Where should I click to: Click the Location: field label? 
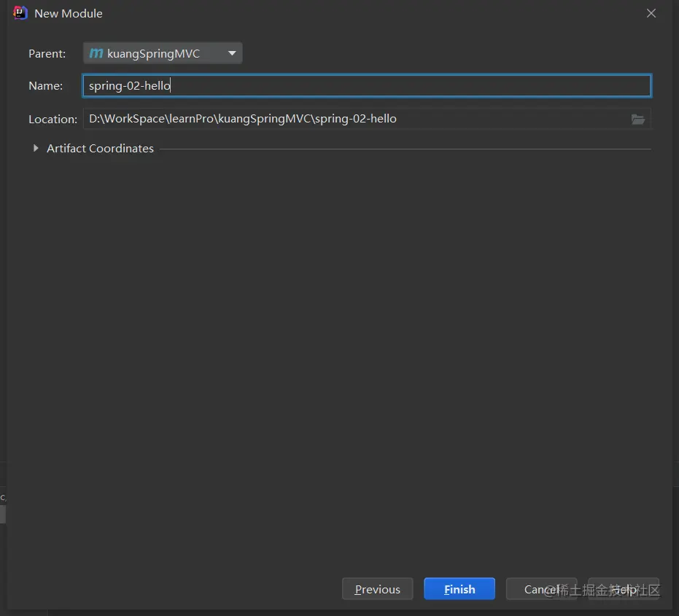click(x=53, y=119)
